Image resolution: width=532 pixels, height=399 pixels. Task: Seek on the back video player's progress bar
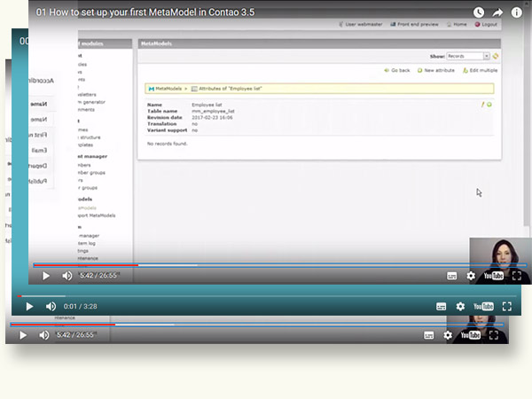[x=257, y=325]
